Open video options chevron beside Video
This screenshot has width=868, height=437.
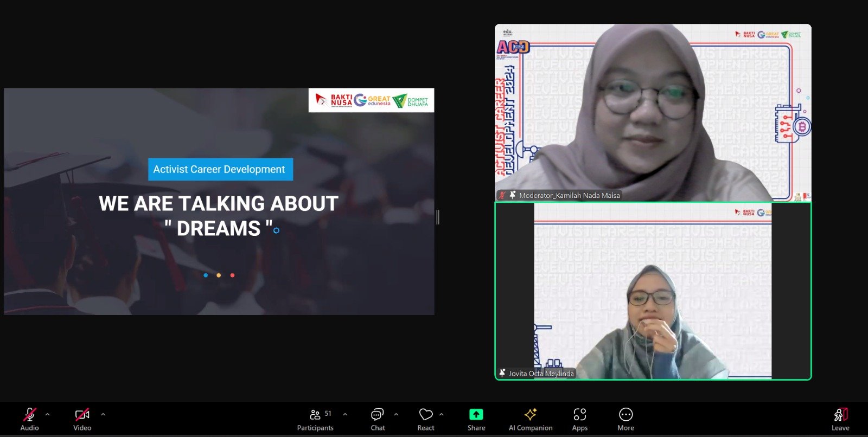103,415
